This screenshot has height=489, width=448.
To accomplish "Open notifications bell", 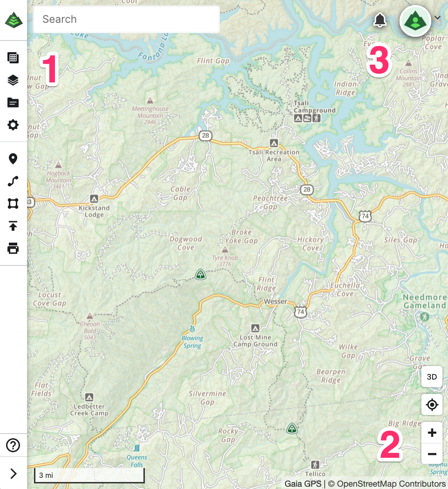I will (380, 20).
